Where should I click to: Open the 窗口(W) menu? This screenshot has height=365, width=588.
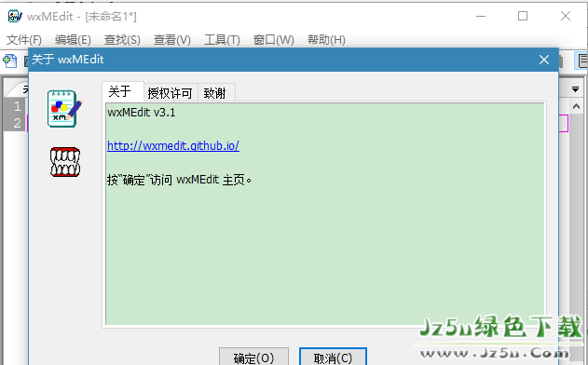point(273,40)
